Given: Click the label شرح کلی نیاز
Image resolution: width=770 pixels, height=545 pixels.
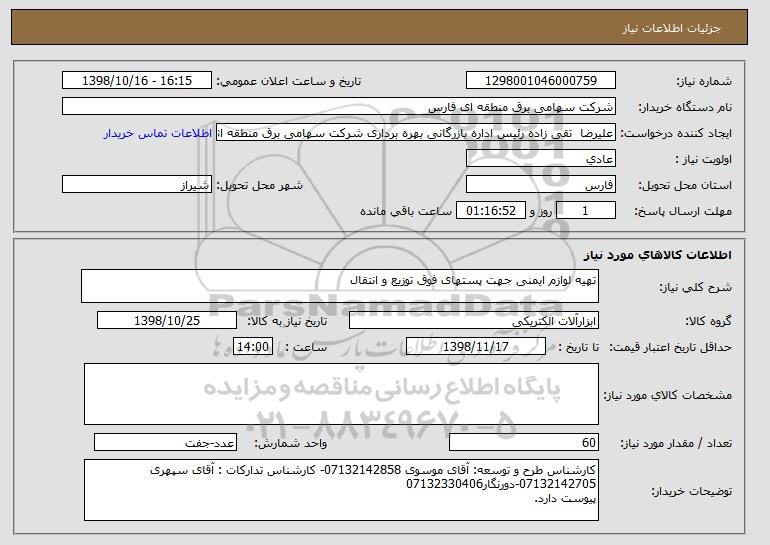Looking at the screenshot, I should (695, 288).
